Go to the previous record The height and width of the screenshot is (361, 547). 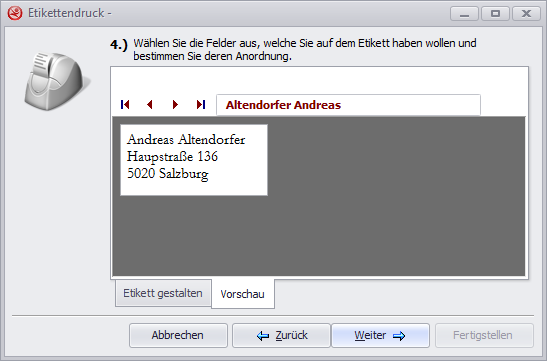150,105
